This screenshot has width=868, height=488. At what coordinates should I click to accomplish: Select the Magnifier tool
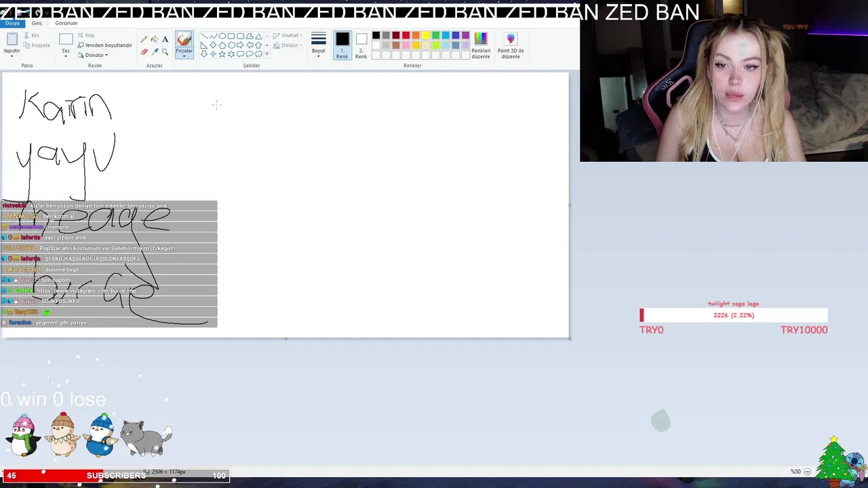[x=165, y=52]
